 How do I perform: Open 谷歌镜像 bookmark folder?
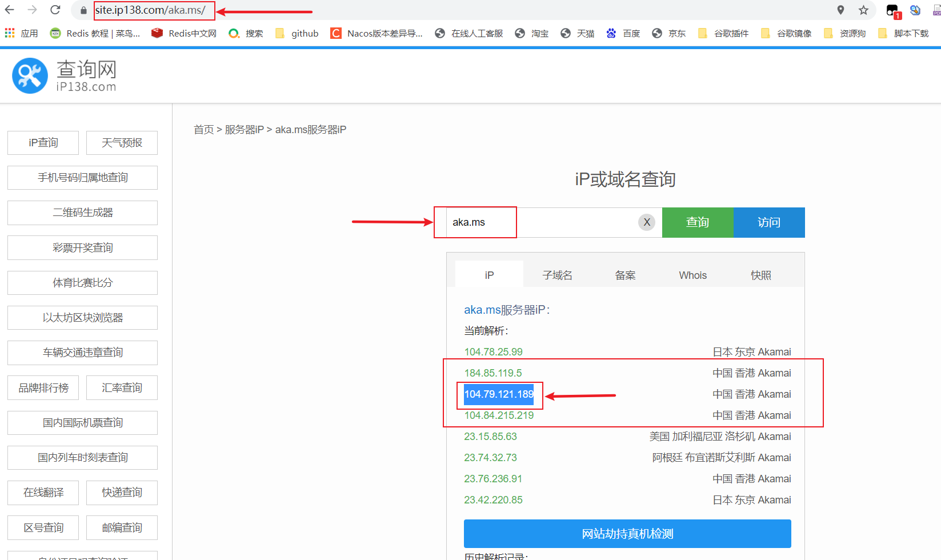(786, 33)
